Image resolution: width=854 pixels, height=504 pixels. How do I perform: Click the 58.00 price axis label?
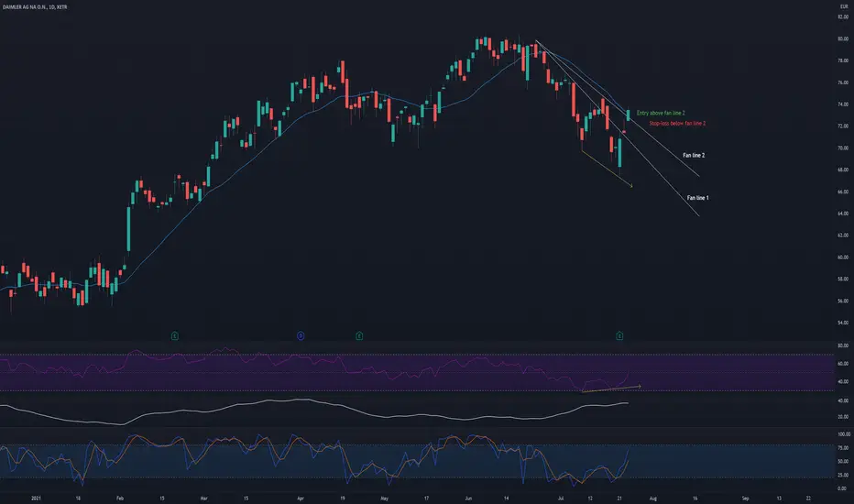[x=843, y=279]
